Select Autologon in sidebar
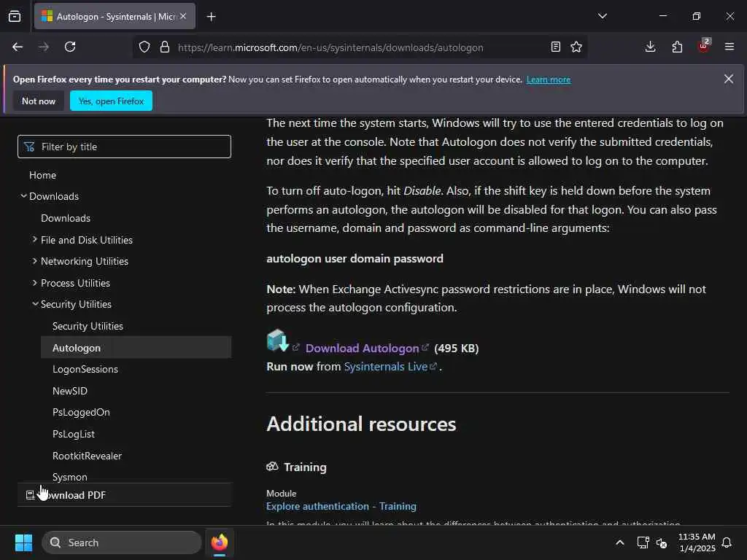 pyautogui.click(x=136, y=348)
